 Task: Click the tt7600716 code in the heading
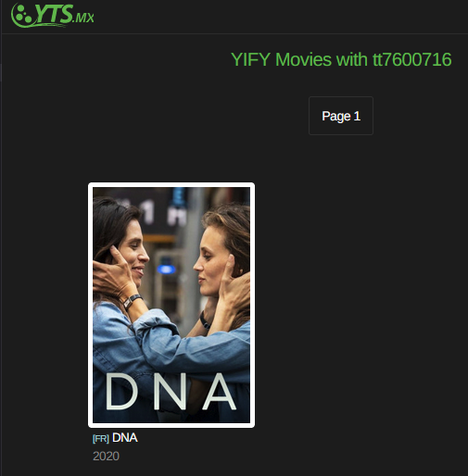click(412, 59)
